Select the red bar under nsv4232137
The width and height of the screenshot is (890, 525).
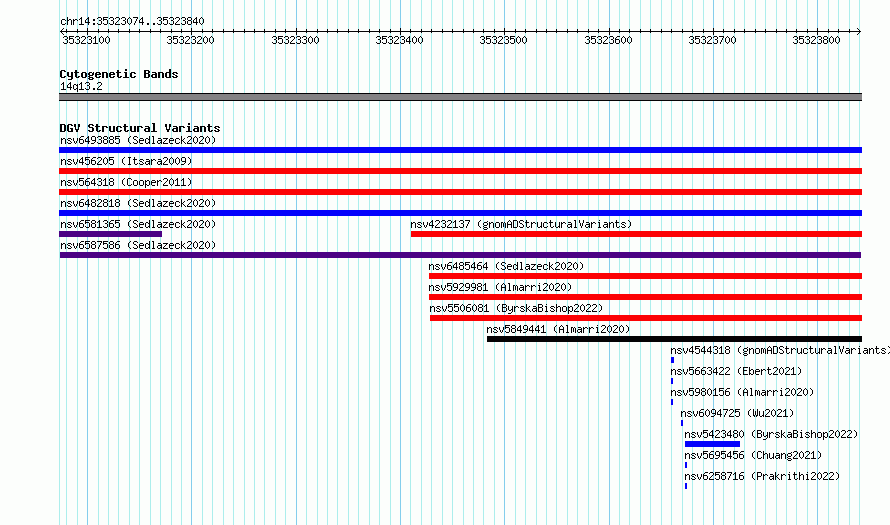(636, 234)
